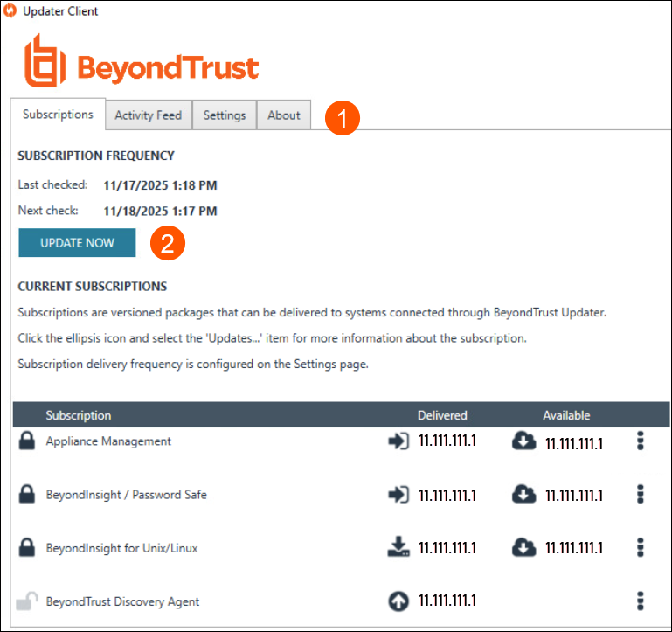Click the delivered version for BeyondTrust Discovery Agent
The image size is (672, 632).
[447, 601]
